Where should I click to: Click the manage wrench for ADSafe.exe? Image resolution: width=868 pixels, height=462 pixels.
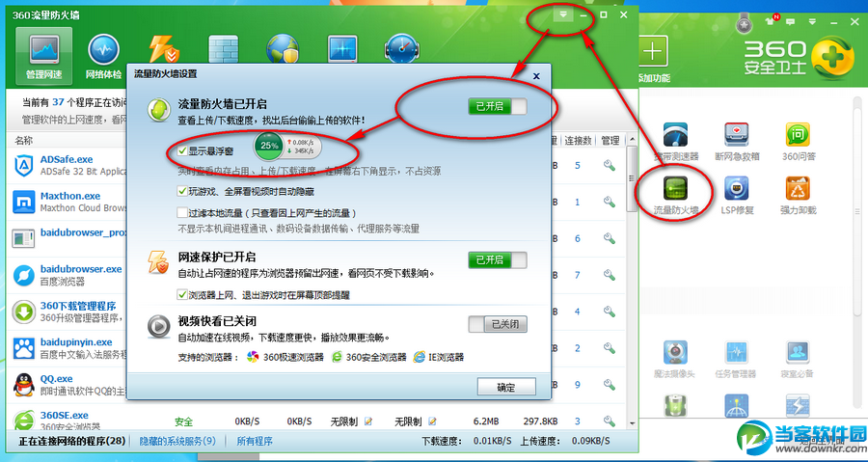[610, 166]
